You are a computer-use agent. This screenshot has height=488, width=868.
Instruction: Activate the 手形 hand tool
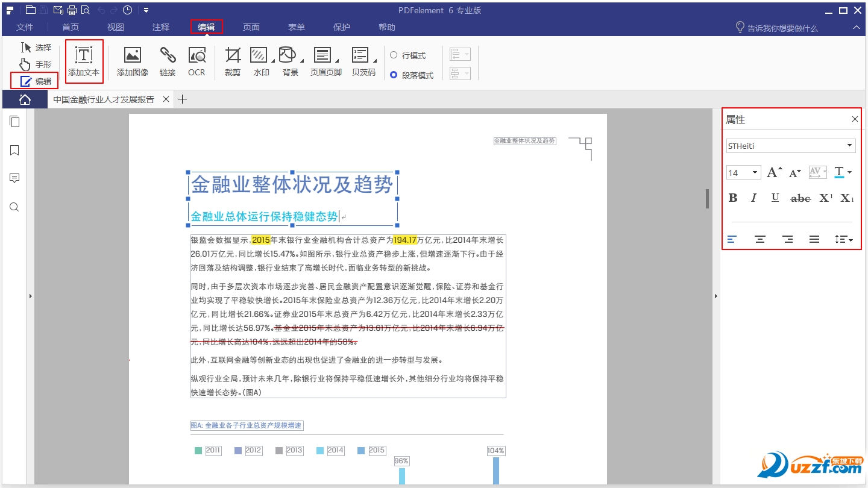36,64
